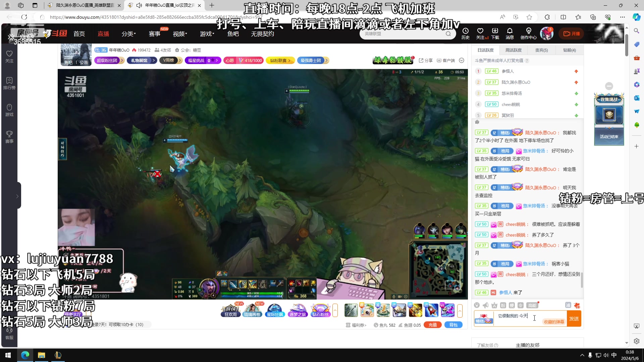
Task: Expand 钻粉联赛 badge arrow
Action: (x=289, y=60)
